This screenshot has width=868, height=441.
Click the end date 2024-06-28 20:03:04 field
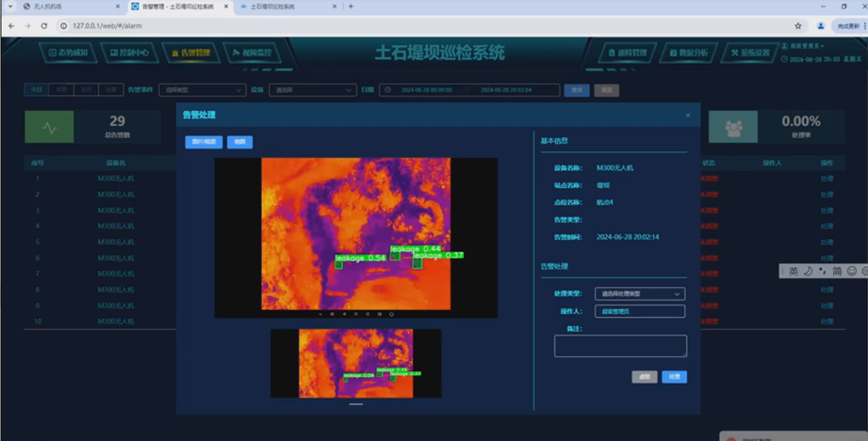(506, 90)
